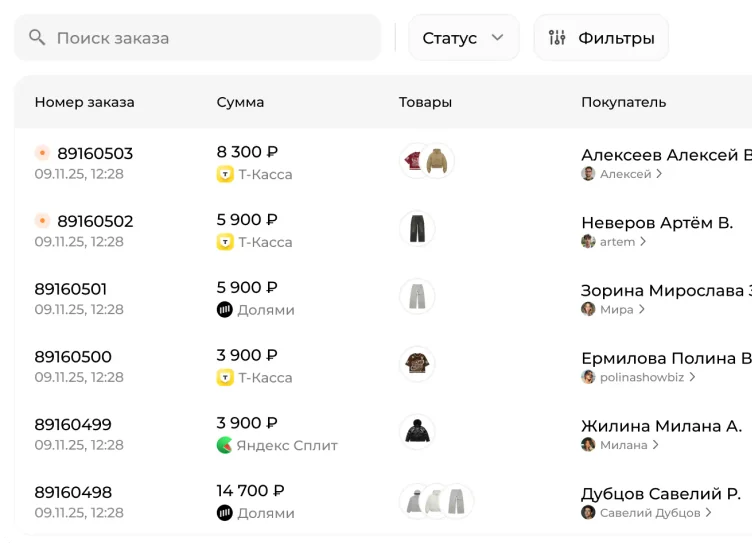The width and height of the screenshot is (752, 549).
Task: Click the Статус dropdown arrow
Action: [498, 37]
